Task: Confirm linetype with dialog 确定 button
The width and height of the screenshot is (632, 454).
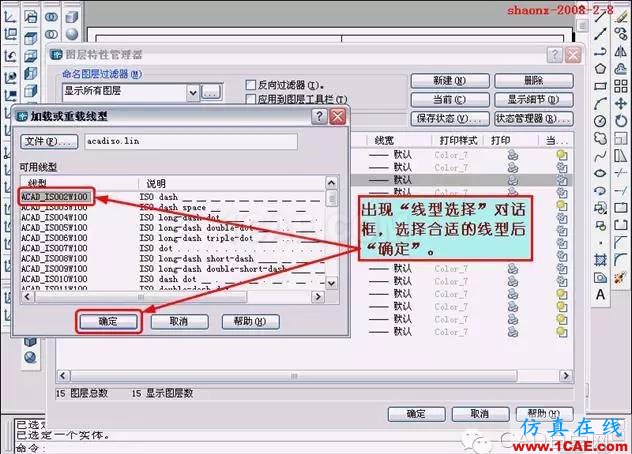Action: coord(108,322)
